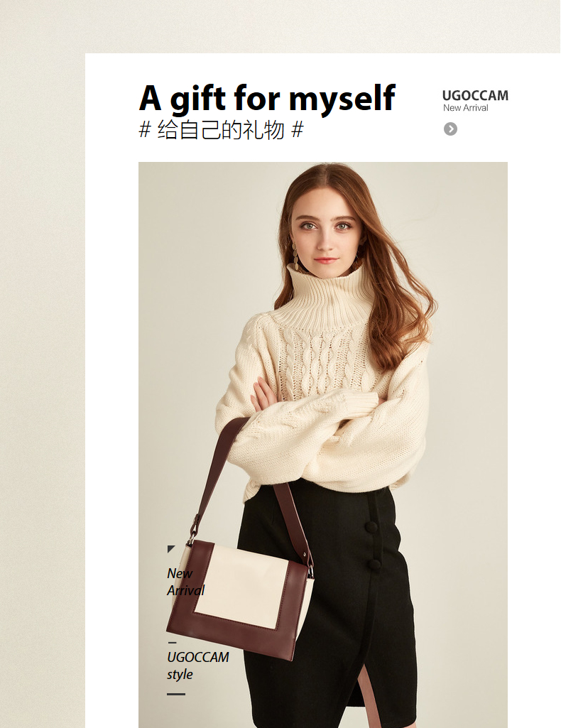The image size is (561, 728).
Task: Click the "A gift for myself" headline
Action: coord(267,99)
